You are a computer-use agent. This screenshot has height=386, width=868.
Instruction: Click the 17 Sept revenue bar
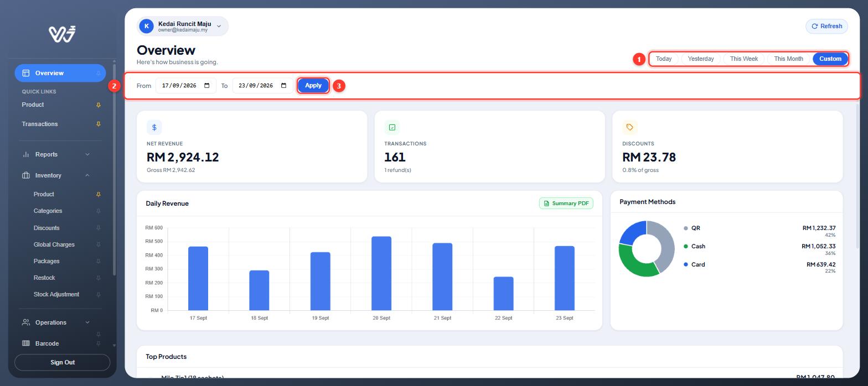tap(198, 278)
